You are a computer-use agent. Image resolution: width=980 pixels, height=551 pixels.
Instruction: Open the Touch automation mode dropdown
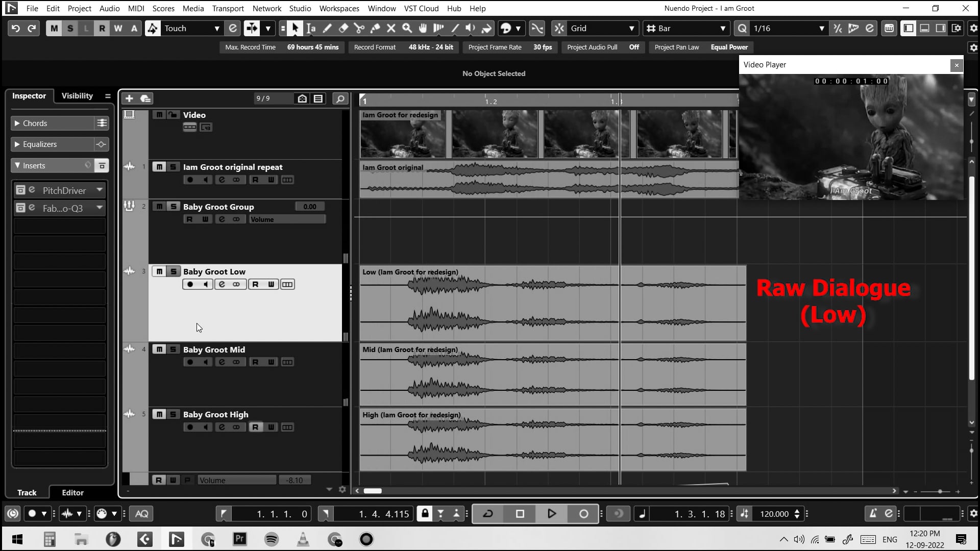click(217, 29)
